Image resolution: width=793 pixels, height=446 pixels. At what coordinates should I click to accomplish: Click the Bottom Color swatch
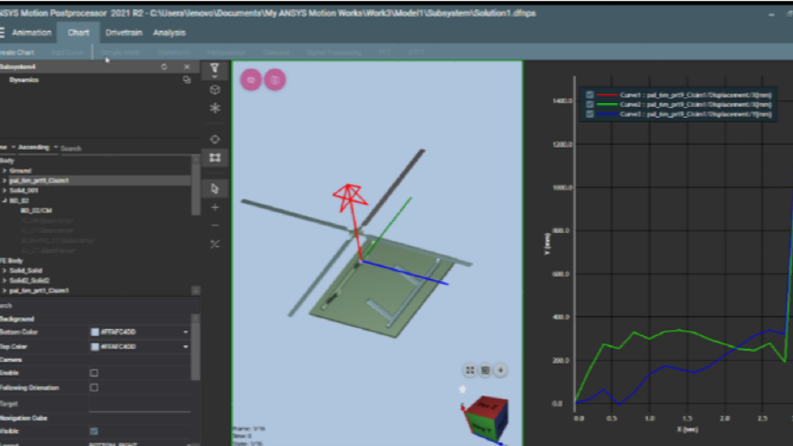pos(95,332)
